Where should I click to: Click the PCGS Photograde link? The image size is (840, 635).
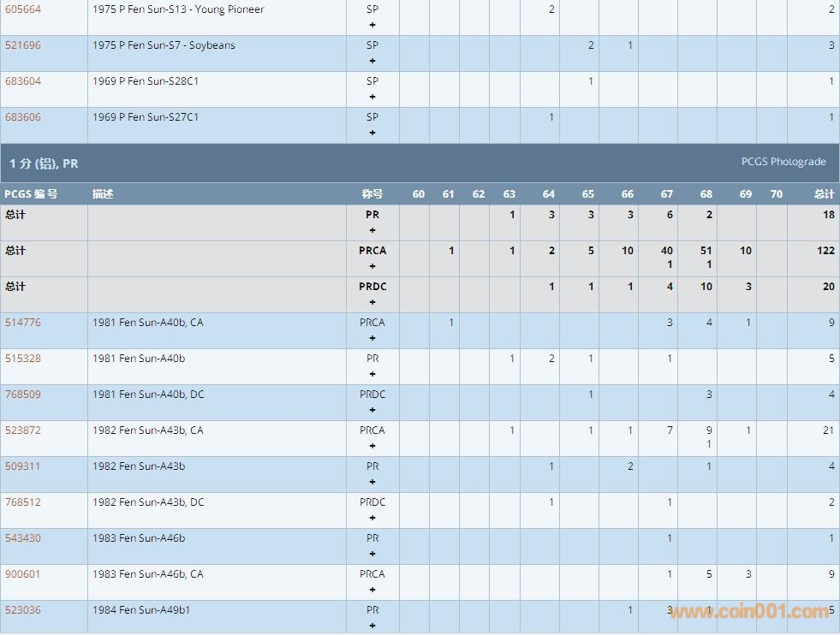783,162
